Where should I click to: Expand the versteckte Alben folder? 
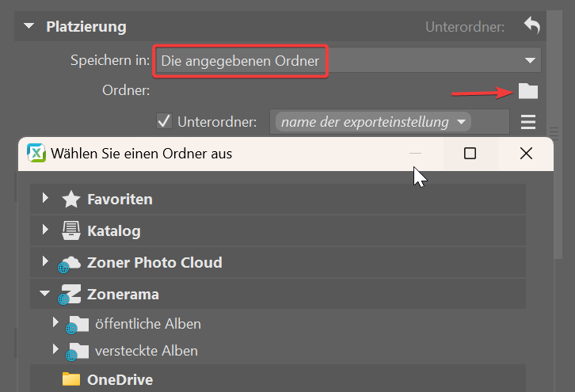pyautogui.click(x=55, y=348)
